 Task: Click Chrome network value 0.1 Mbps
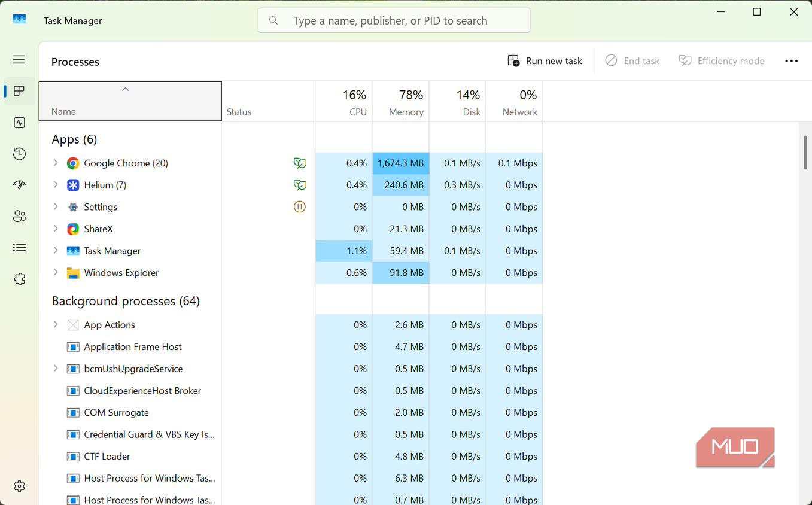click(x=515, y=163)
